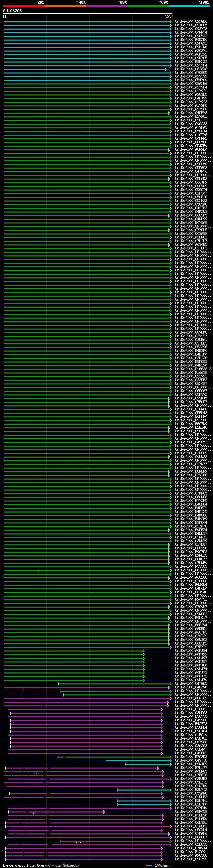Select the UniRef100_B3ECM3 label

click(x=191, y=709)
